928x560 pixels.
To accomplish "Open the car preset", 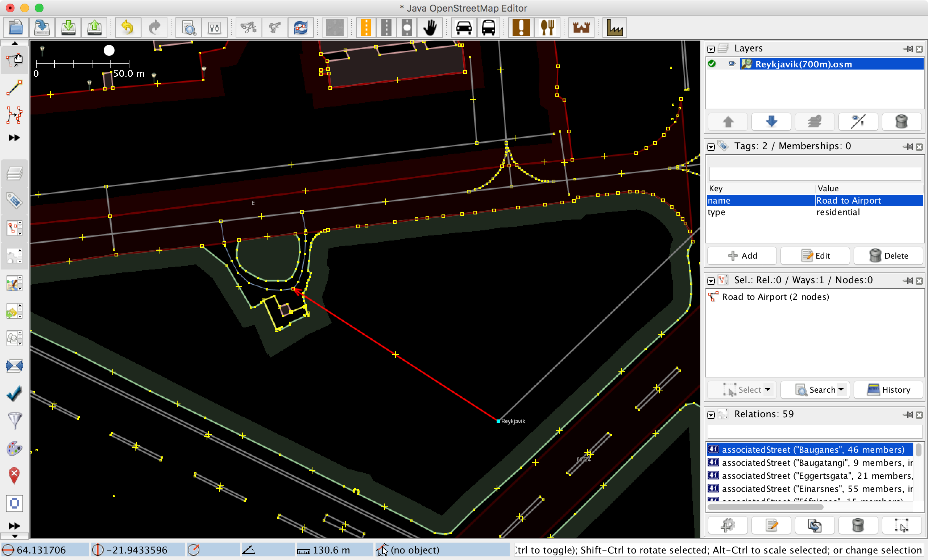I will (464, 28).
